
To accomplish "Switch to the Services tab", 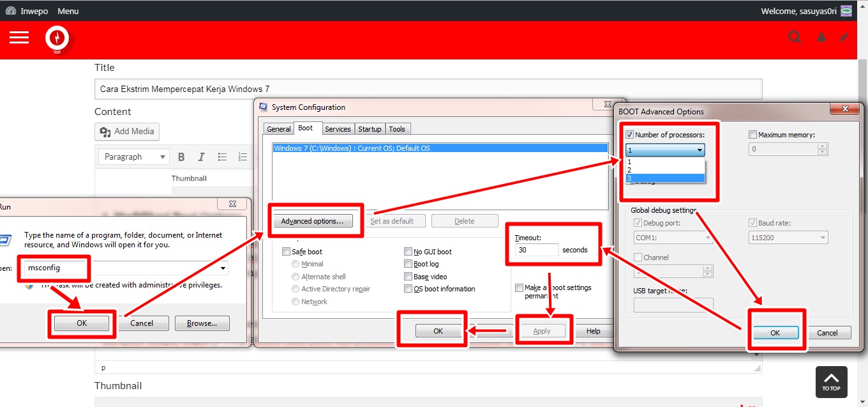I will (338, 129).
